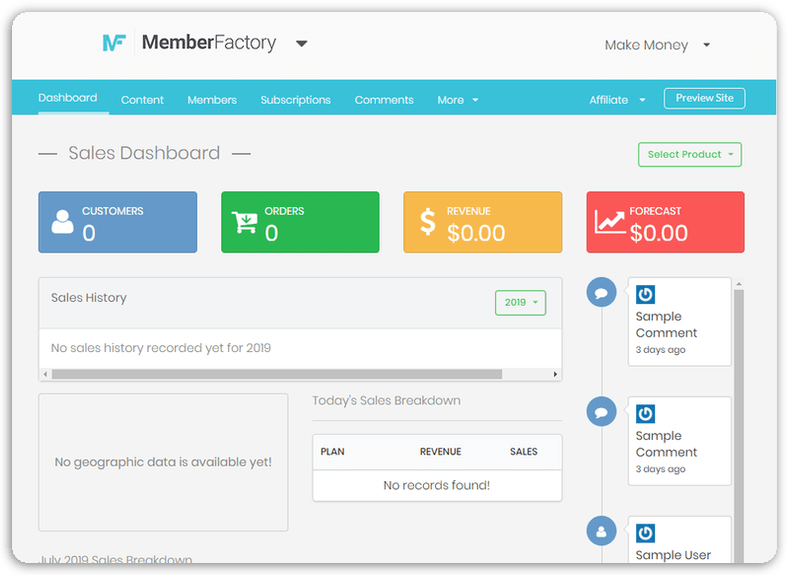The width and height of the screenshot is (789, 575).
Task: Click Sales History horizontal scrollbar thumb
Action: click(277, 374)
